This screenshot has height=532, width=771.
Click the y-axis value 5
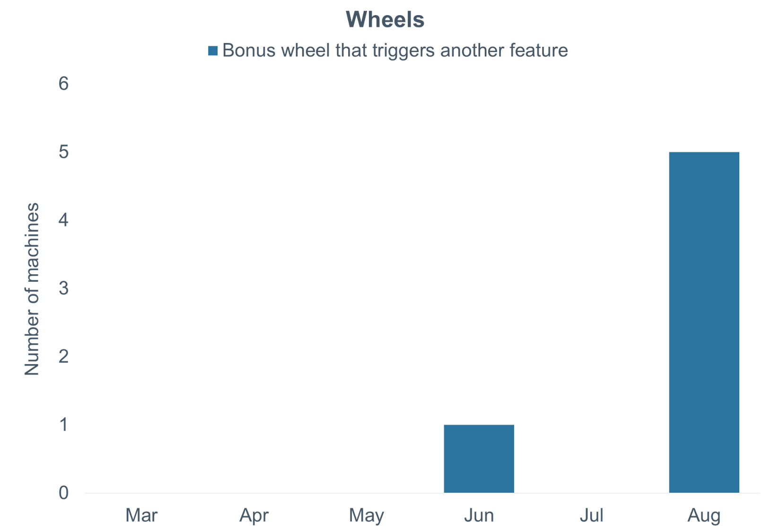point(63,152)
